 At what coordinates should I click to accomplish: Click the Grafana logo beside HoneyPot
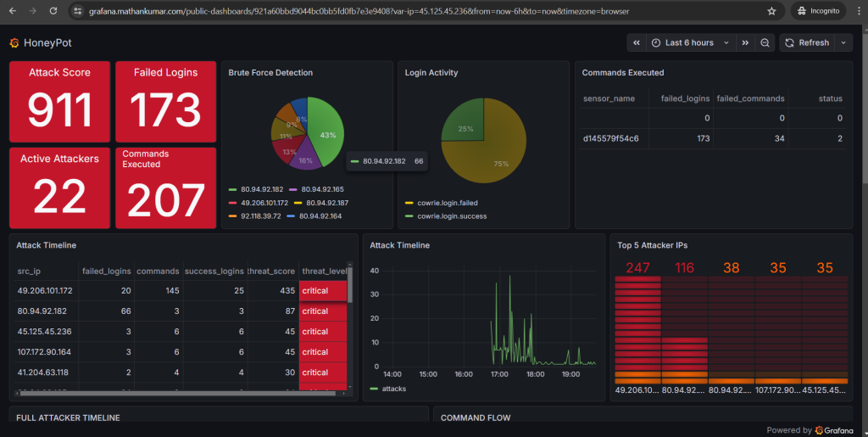14,42
